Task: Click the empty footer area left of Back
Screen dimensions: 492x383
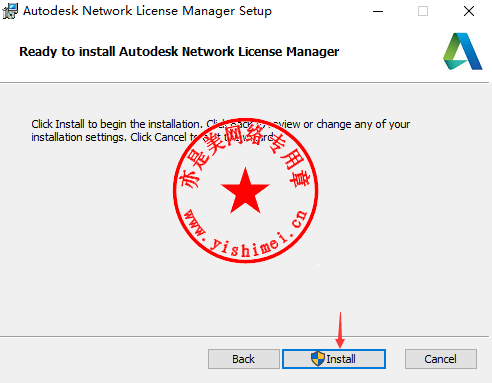Action: tap(103, 359)
